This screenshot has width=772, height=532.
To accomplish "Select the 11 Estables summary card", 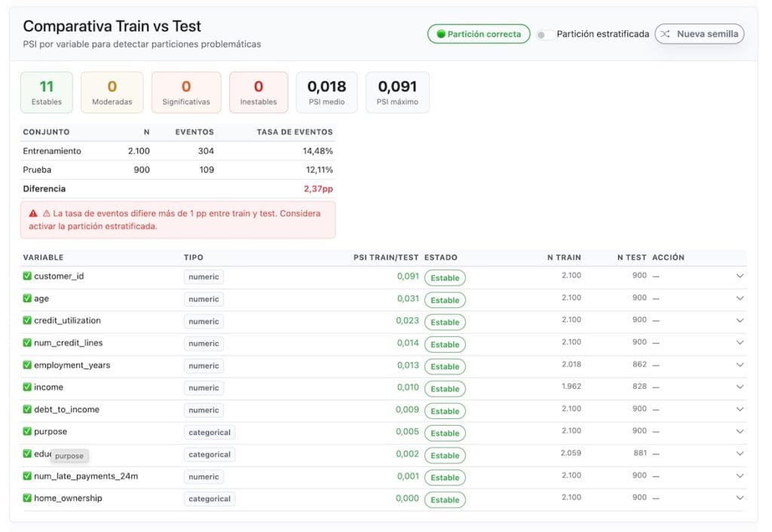I will (x=47, y=93).
